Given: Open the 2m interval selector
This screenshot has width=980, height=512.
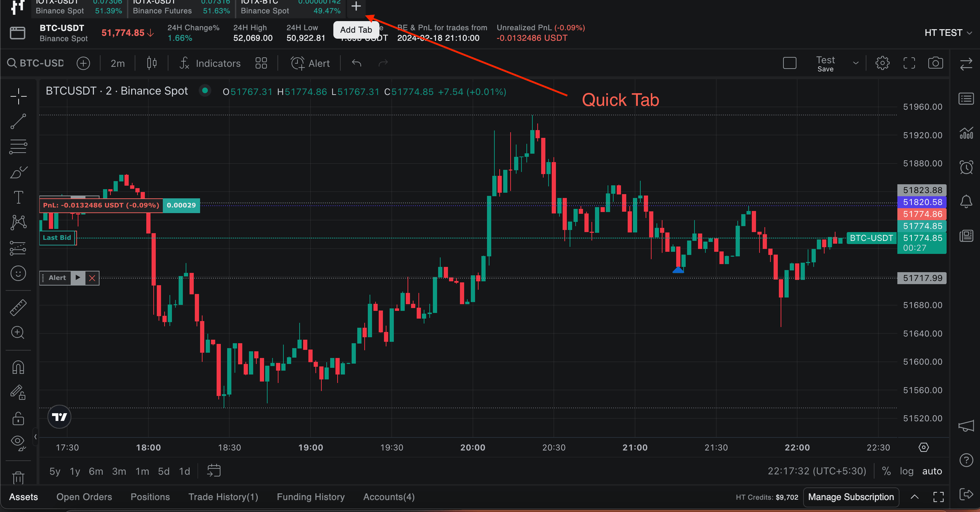Looking at the screenshot, I should 117,63.
